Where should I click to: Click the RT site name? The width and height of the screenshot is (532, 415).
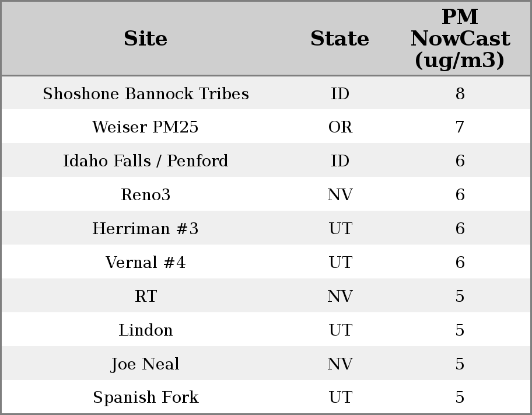[146, 297]
